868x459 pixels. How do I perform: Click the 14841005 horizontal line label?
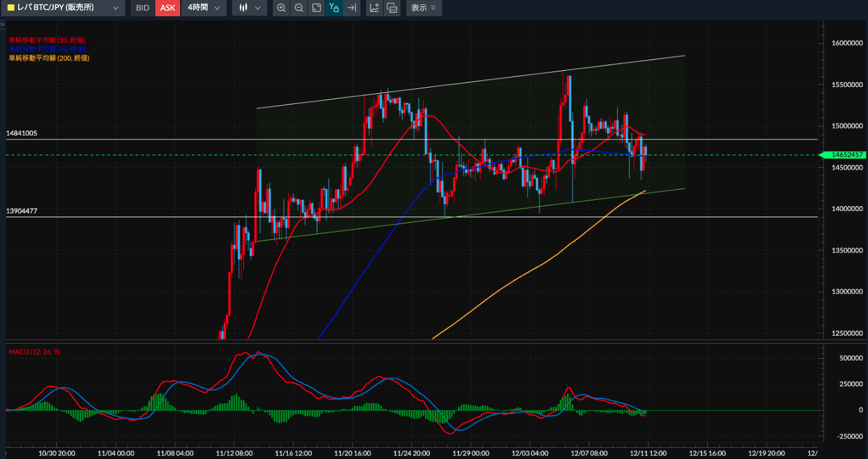pos(22,133)
